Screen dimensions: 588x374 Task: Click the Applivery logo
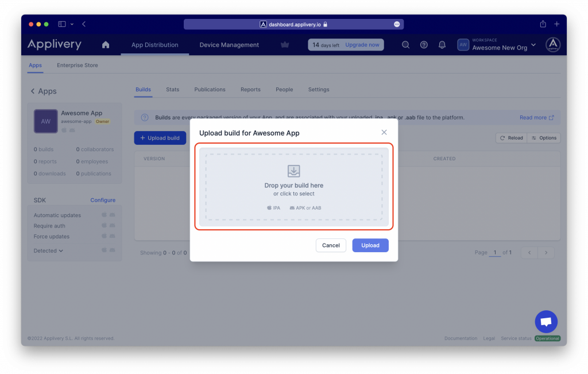click(55, 45)
